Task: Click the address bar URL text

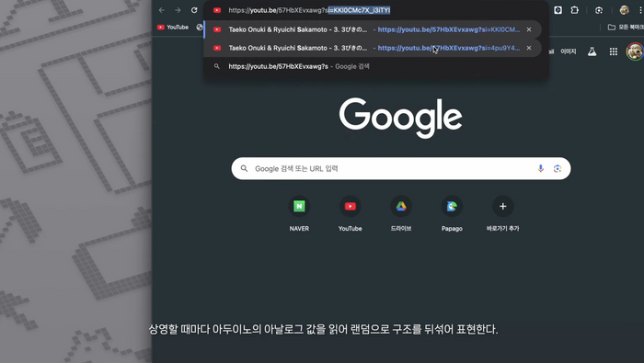Action: click(309, 10)
